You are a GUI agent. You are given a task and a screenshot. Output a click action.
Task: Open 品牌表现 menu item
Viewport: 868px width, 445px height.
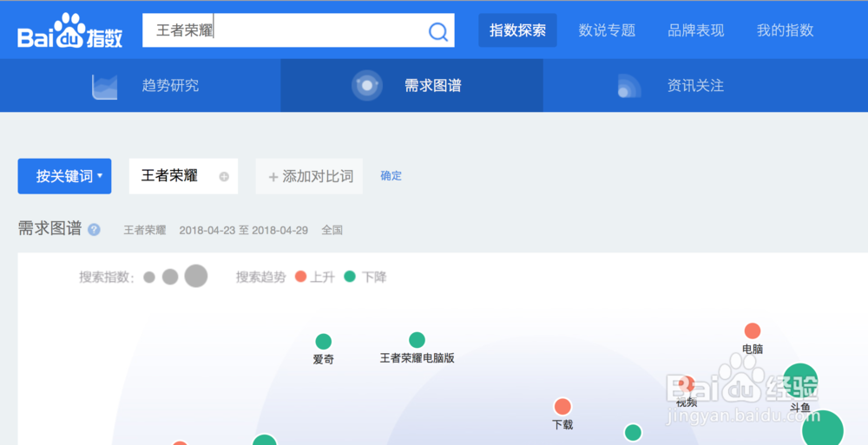(x=696, y=30)
